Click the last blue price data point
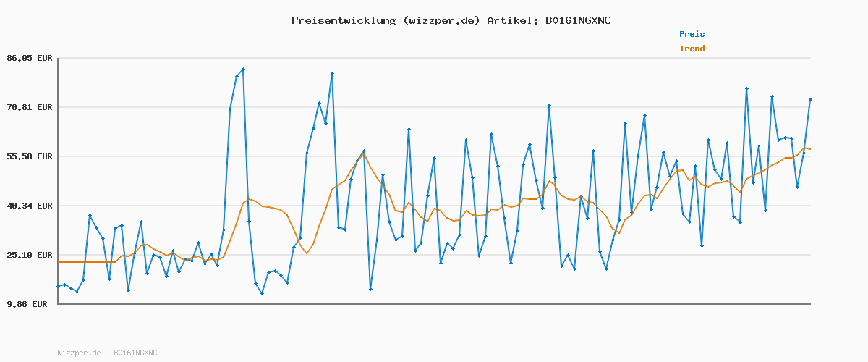 pos(810,99)
